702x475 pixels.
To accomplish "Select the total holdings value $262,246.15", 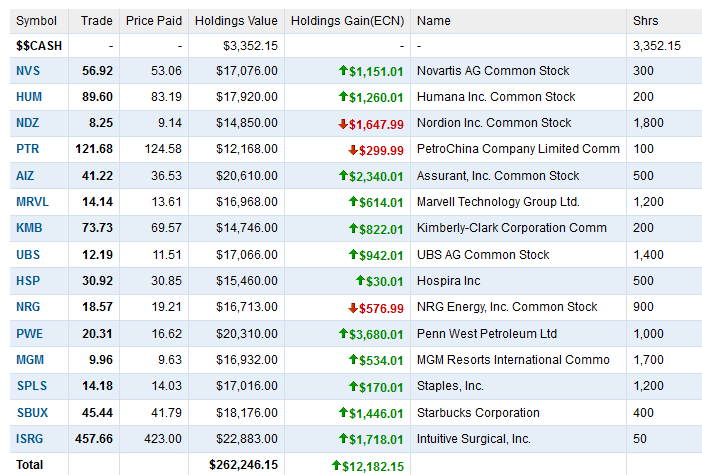I will [244, 465].
